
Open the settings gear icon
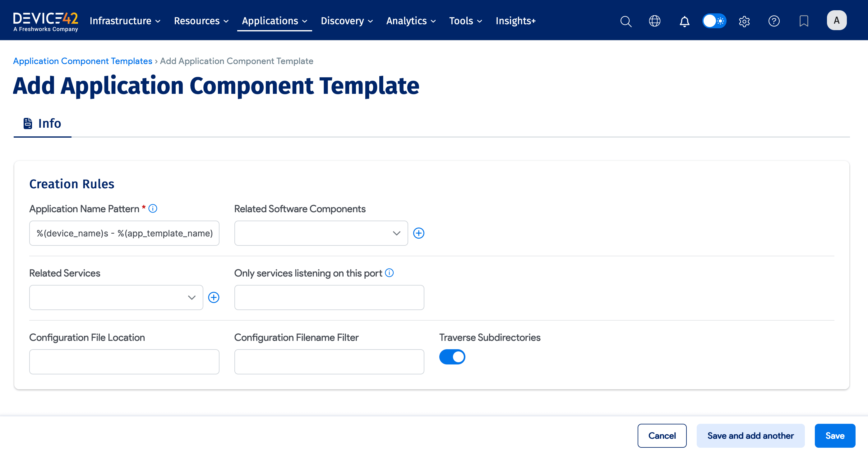pyautogui.click(x=744, y=21)
